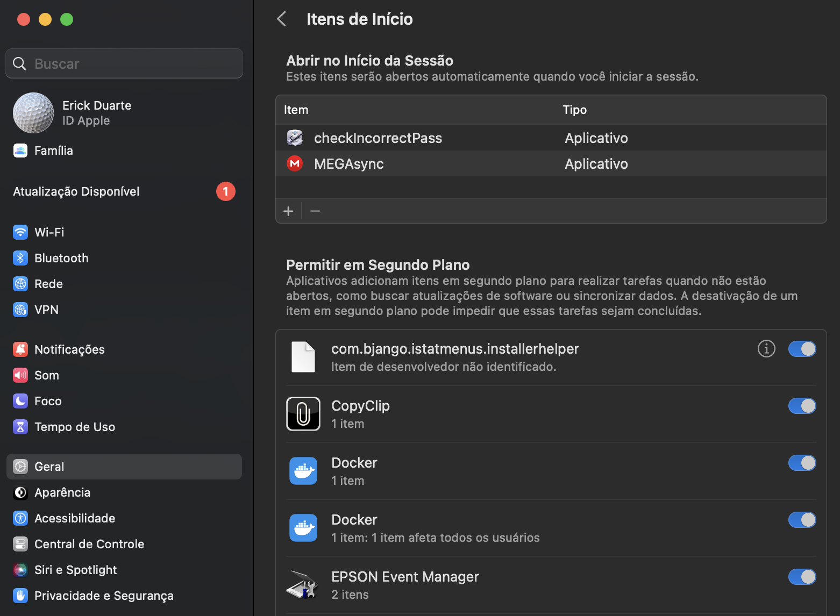Click the Buscar search field
Viewport: 840px width, 616px height.
pyautogui.click(x=124, y=63)
